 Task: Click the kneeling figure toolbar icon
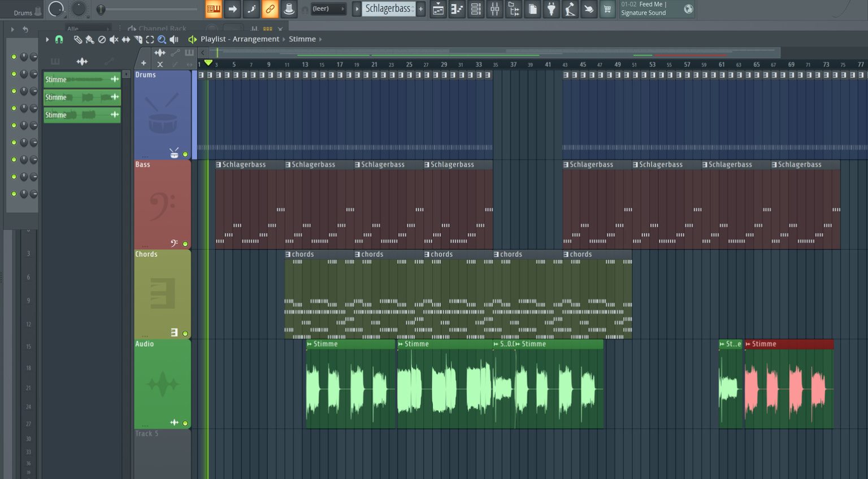click(570, 9)
